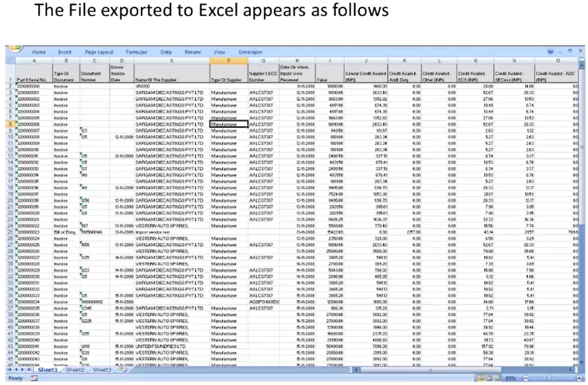
Task: Click 'Type Of Supplier' header cell
Action: (229, 73)
